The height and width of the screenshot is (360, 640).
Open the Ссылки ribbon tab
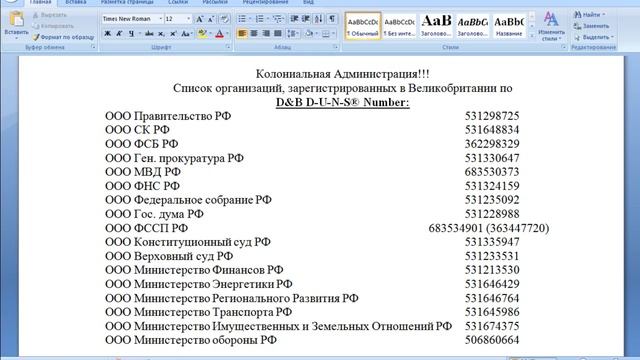pyautogui.click(x=178, y=2)
